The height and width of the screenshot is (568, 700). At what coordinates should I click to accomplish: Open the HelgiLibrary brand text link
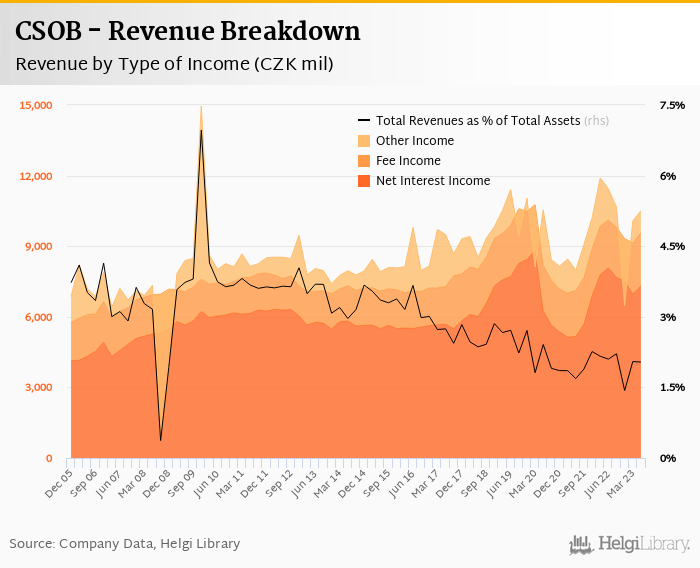pos(643,544)
